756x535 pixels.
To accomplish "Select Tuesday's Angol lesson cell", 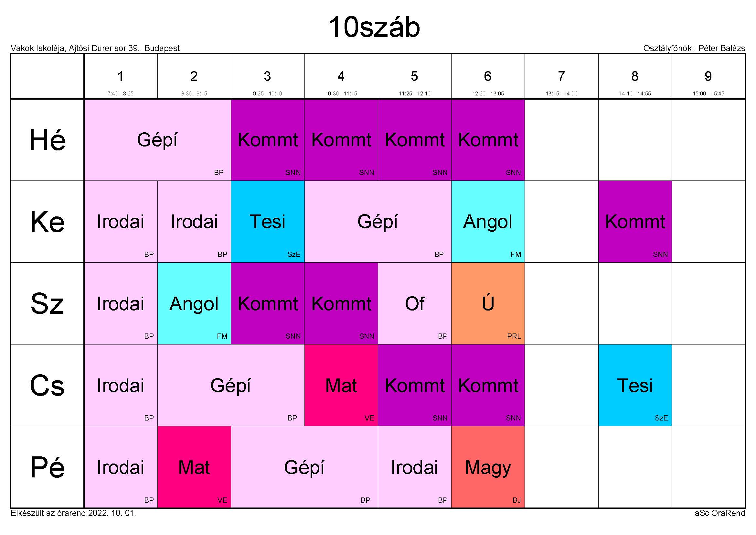I will click(x=488, y=221).
